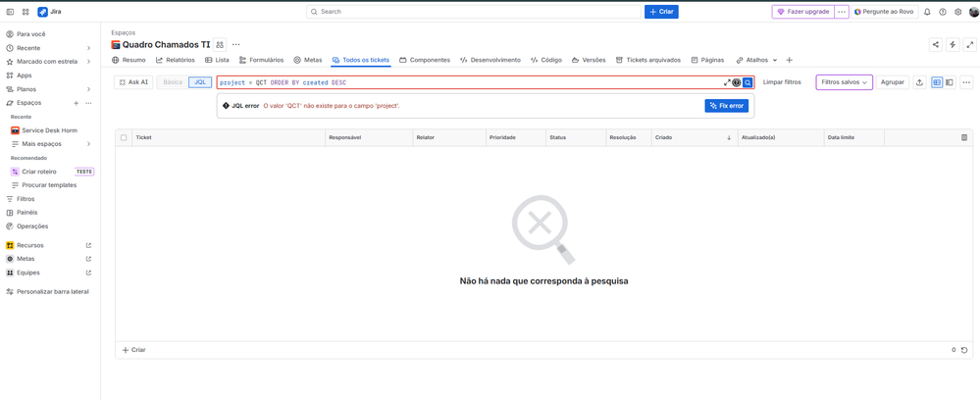The image size is (980, 400).
Task: Open more actions beside Quadro Chamados TI title
Action: 235,44
